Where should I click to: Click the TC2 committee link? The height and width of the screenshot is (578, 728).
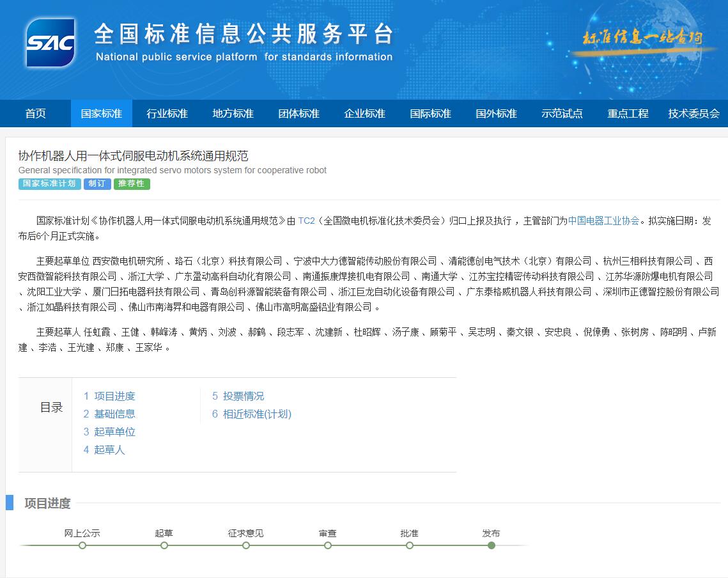point(306,221)
